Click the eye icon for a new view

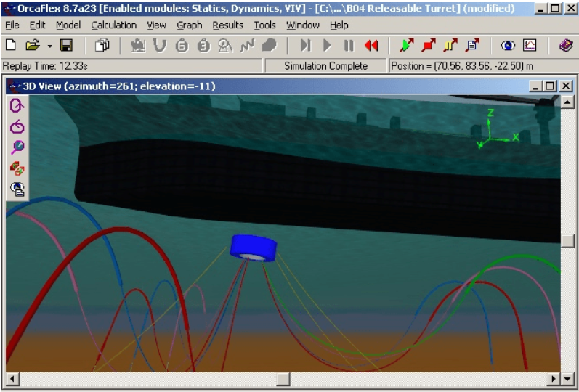click(x=508, y=46)
